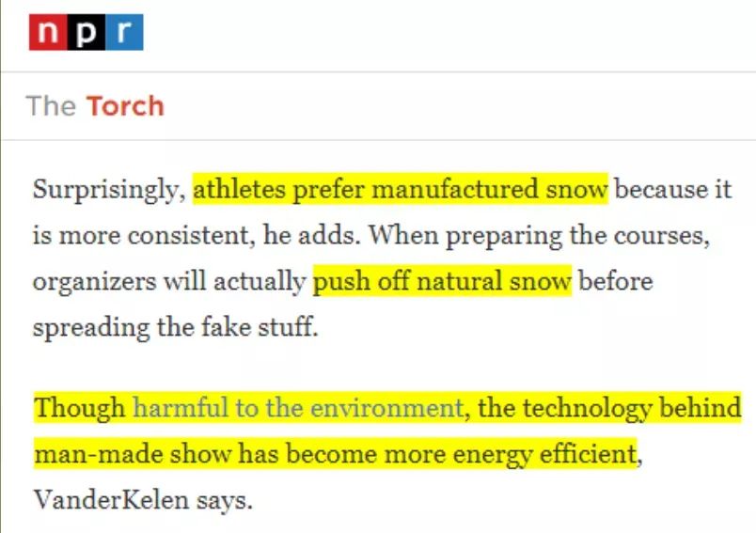
Task: Click the words "energy efficient" in highlight
Action: [558, 454]
